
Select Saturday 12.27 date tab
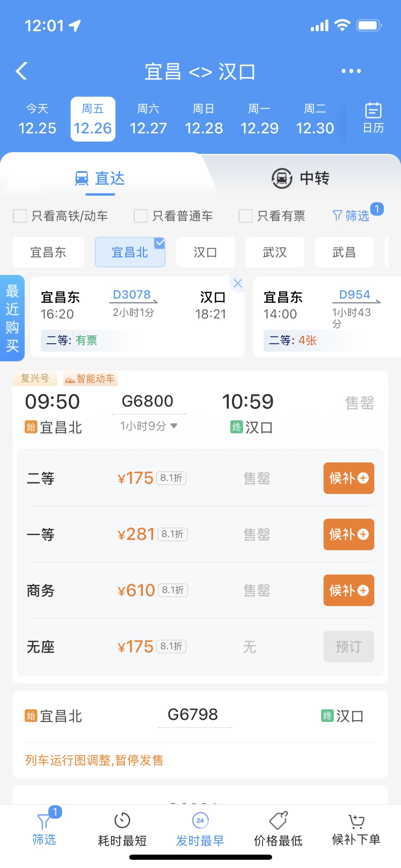tap(148, 119)
